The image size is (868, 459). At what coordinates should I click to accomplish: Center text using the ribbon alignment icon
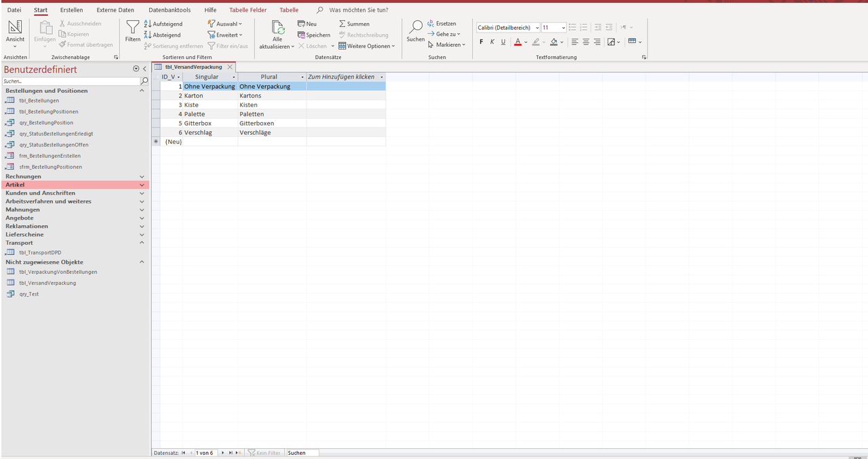(586, 41)
